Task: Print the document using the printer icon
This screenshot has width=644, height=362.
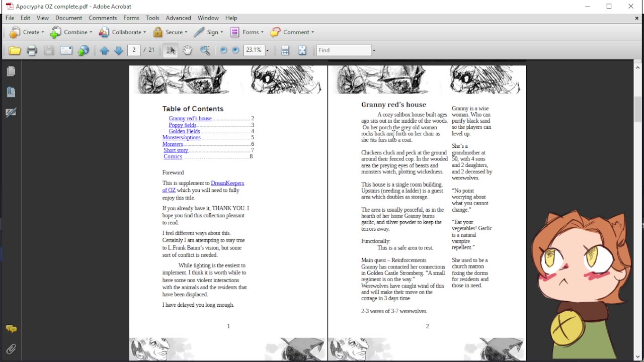Action: pyautogui.click(x=32, y=50)
